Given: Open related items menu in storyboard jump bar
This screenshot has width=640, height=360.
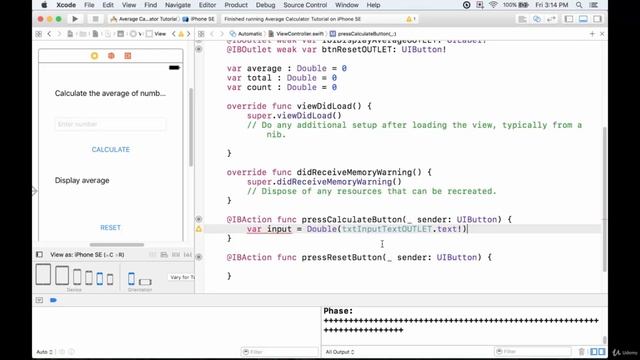Looking at the screenshot, I should click(39, 34).
